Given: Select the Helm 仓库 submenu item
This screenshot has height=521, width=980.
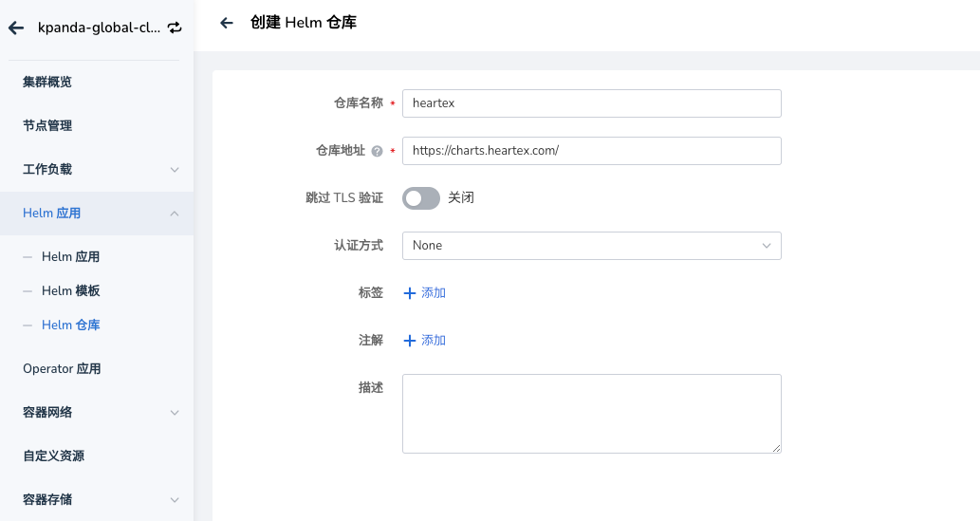Looking at the screenshot, I should [x=71, y=326].
